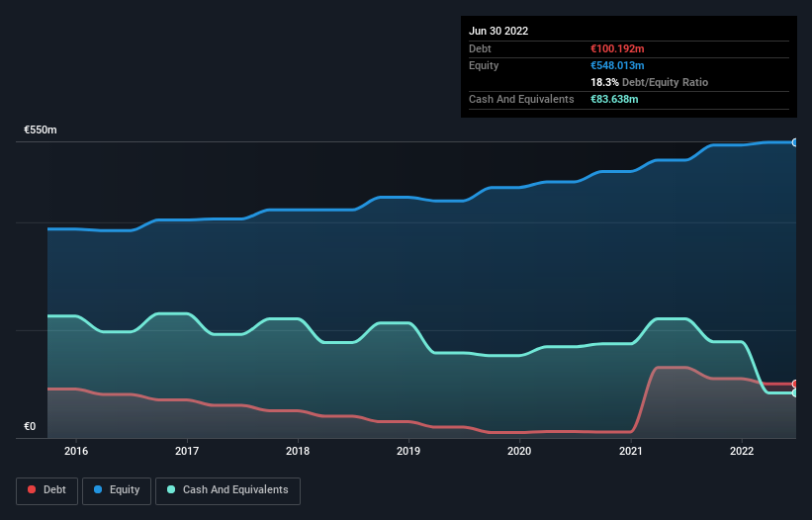Click the Debt label in tooltip
The image size is (812, 520).
480,48
